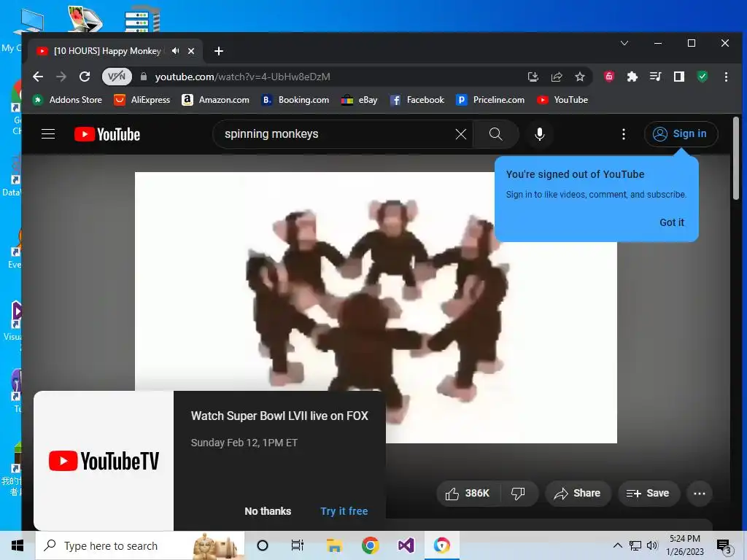Open Facebook bookmark

pos(417,100)
